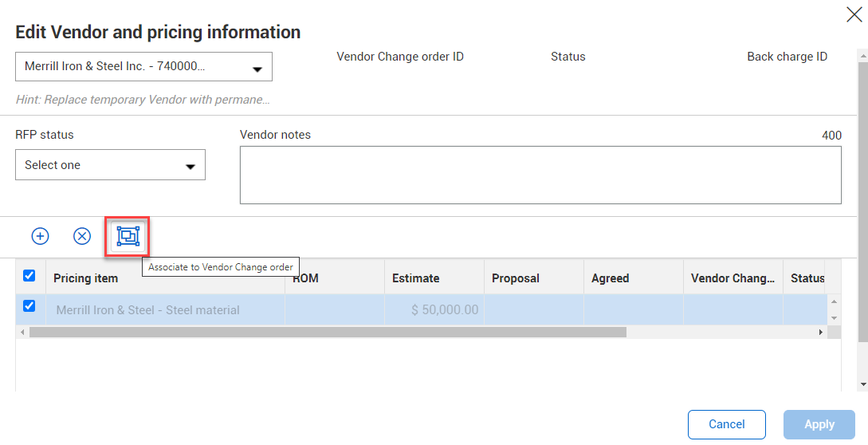The image size is (868, 445).
Task: Toggle the select-all header checkbox
Action: (29, 276)
